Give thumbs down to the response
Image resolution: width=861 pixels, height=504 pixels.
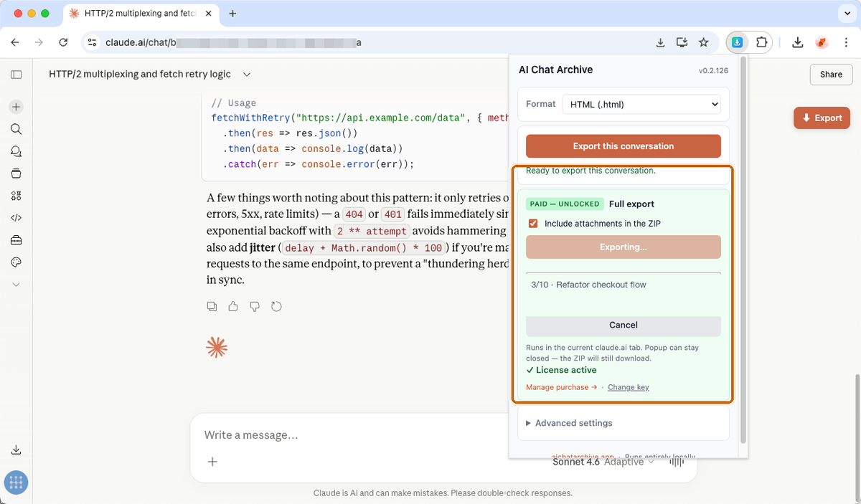(255, 307)
